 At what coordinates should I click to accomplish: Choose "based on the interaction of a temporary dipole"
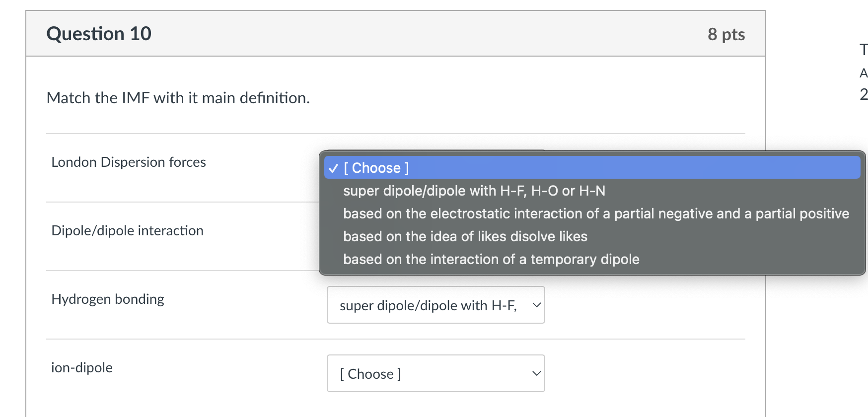click(491, 260)
